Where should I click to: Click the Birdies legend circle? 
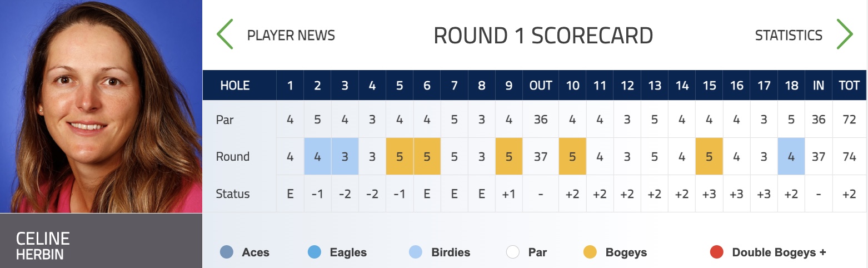pyautogui.click(x=416, y=252)
